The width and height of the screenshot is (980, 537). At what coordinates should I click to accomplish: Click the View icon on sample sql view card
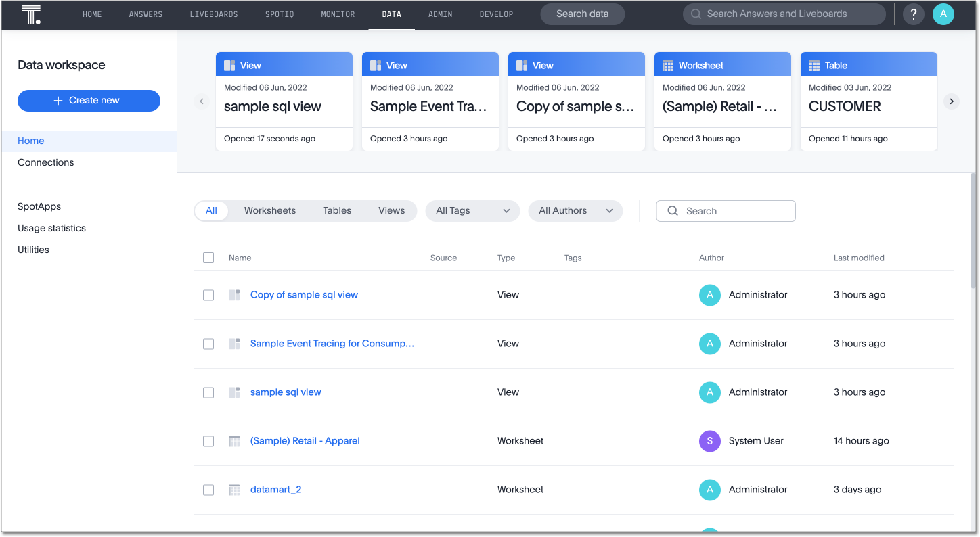pyautogui.click(x=230, y=64)
